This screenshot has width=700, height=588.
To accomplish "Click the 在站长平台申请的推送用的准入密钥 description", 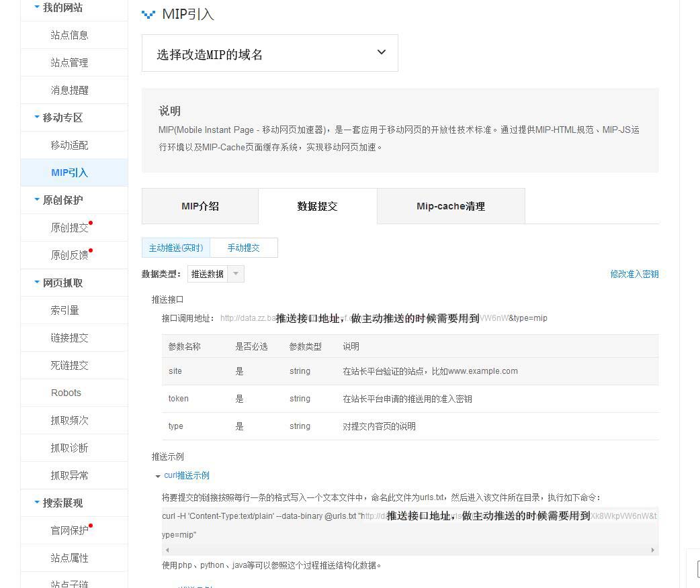I will (x=407, y=399).
